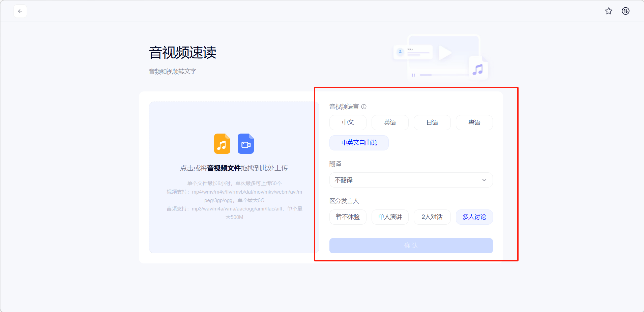This screenshot has height=312, width=644.
Task: Click the blue video file icon
Action: click(x=246, y=144)
